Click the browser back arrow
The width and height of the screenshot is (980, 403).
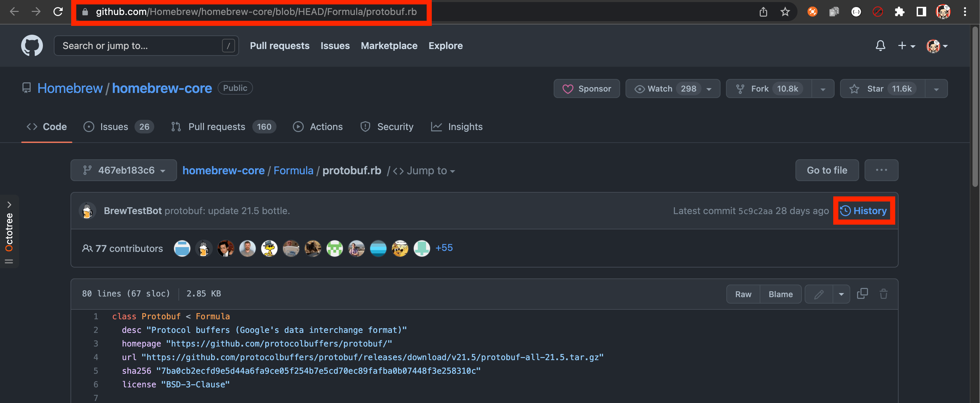coord(14,12)
